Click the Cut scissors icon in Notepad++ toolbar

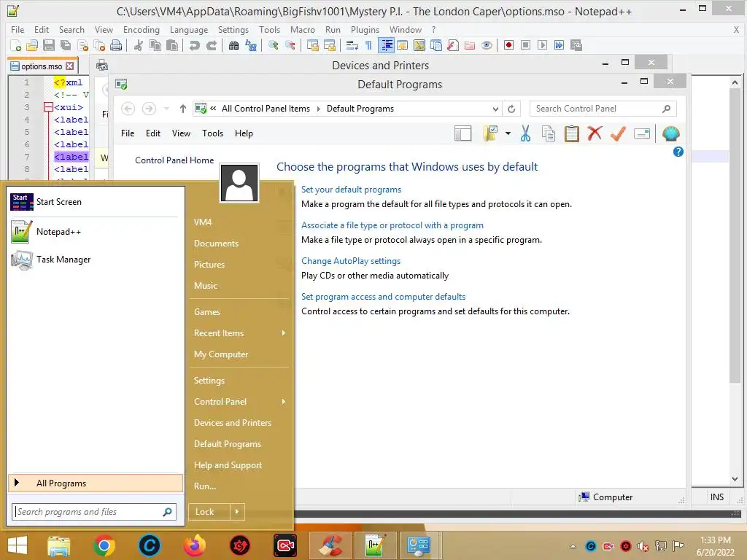coord(138,45)
